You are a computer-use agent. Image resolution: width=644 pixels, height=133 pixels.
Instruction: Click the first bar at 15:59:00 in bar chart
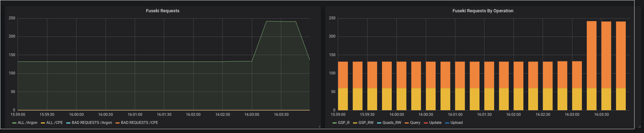pos(343,86)
